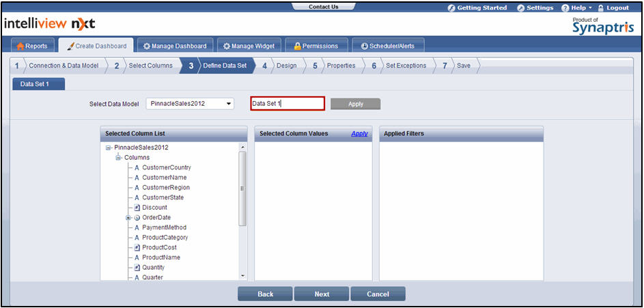
Task: Click the PaymentMethod text type icon
Action: coord(137,227)
